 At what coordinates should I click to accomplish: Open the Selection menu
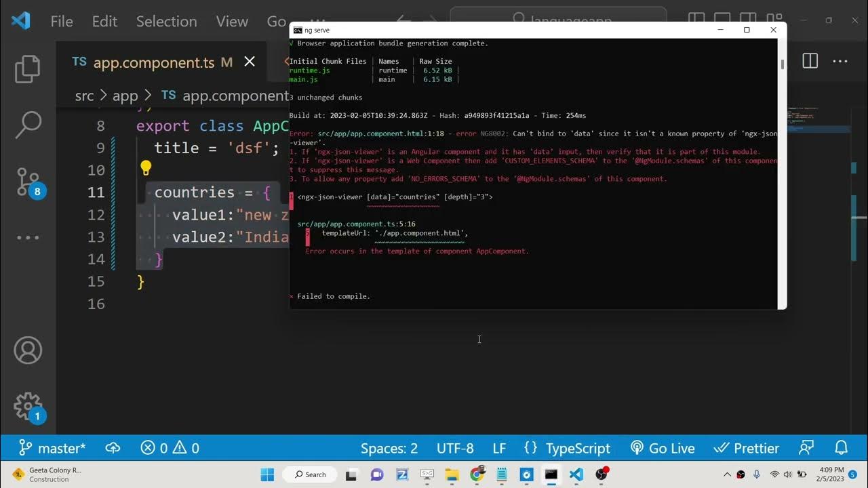[166, 22]
